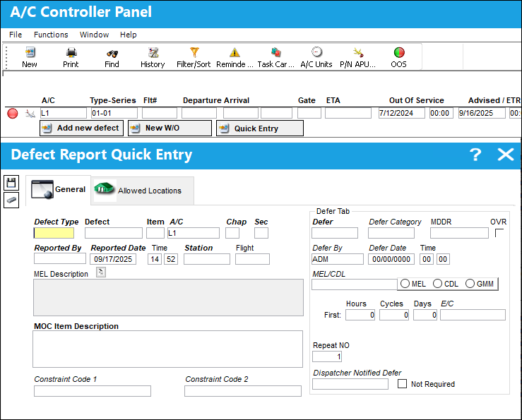Open help with the question mark icon
This screenshot has height=420, width=522.
[x=475, y=155]
